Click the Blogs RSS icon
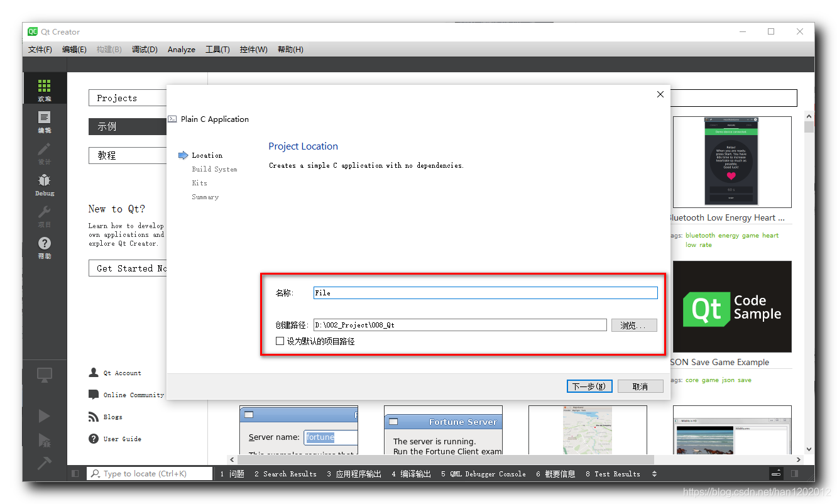The height and width of the screenshot is (504, 837). point(94,417)
